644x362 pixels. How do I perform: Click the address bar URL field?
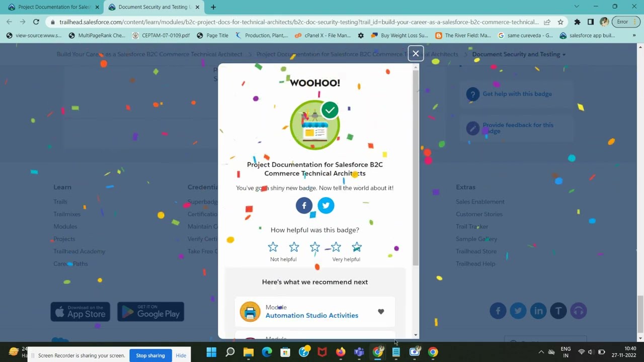(299, 22)
